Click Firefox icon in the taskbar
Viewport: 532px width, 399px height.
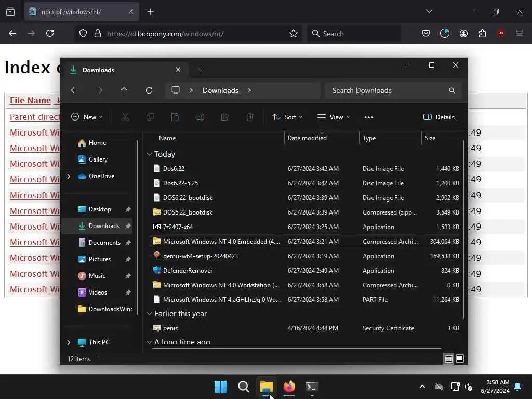(x=289, y=387)
